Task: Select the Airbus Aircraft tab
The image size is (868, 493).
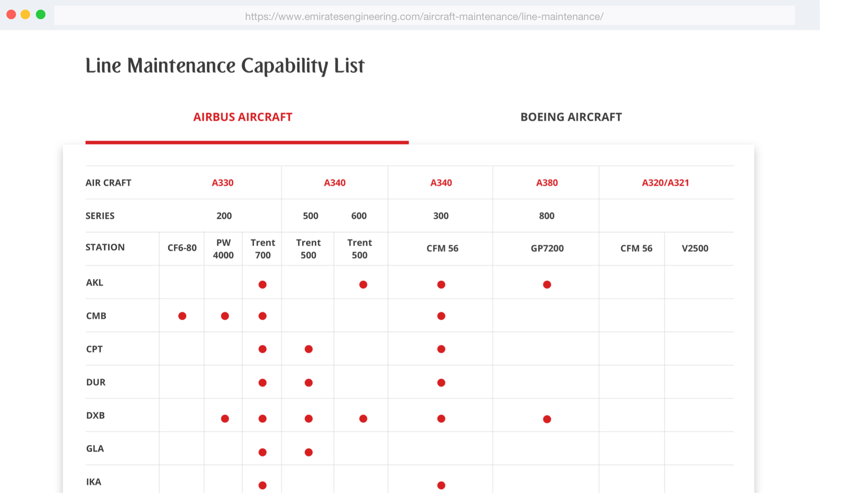Action: 243,117
